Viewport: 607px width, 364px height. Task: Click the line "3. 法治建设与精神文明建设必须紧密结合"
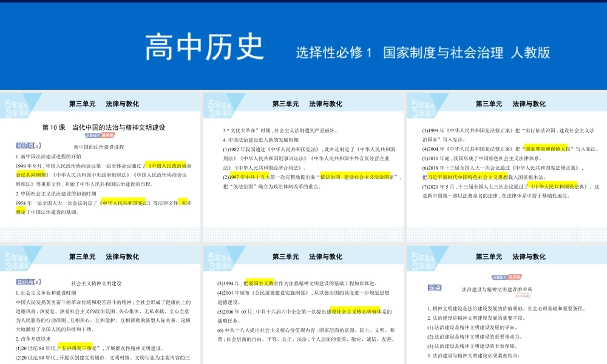(x=474, y=356)
